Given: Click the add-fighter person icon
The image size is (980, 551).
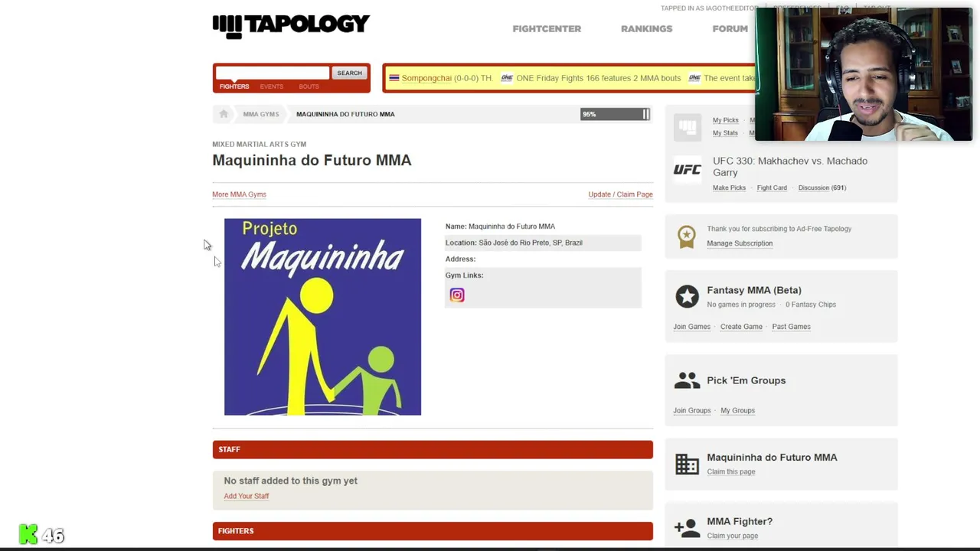Looking at the screenshot, I should (x=687, y=528).
